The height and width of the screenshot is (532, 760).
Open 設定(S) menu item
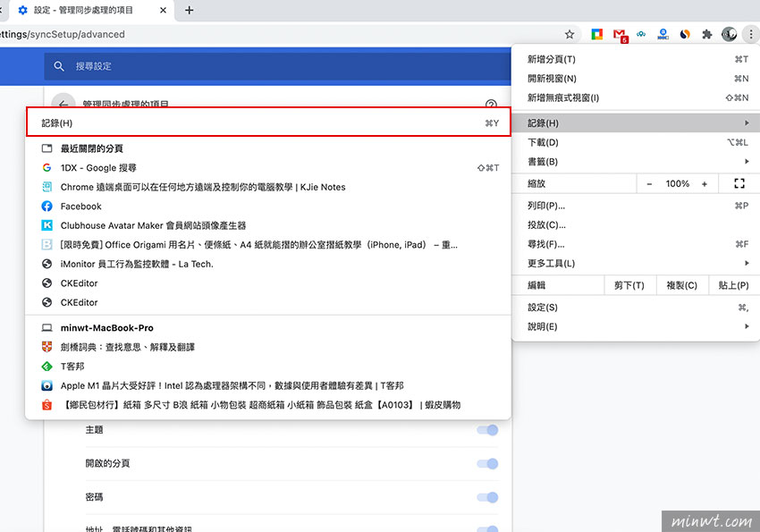tap(636, 308)
